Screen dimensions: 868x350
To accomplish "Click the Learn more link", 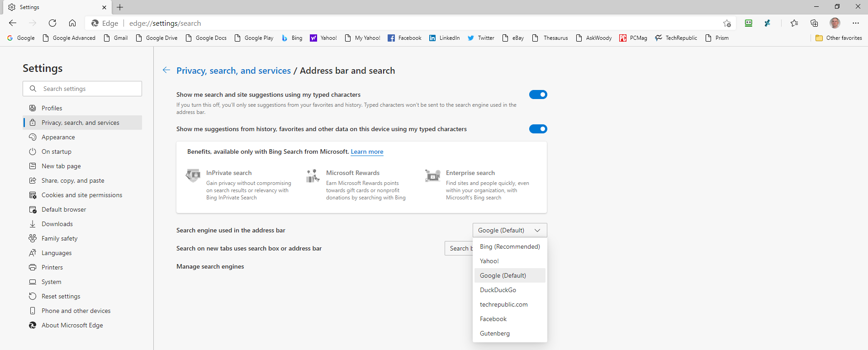I will (367, 151).
